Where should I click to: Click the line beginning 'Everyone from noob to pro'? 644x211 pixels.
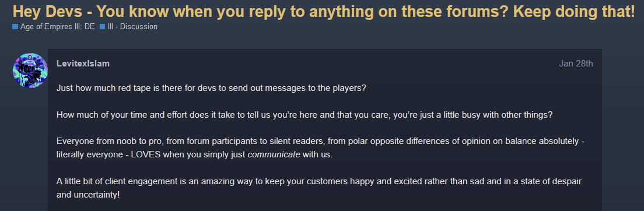[320, 141]
